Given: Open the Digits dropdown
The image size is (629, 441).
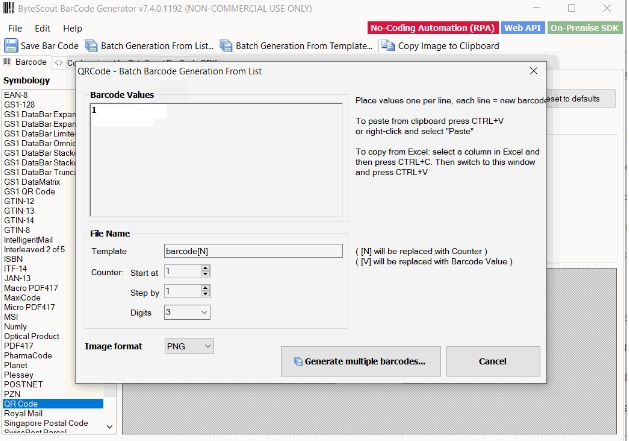Looking at the screenshot, I should (188, 312).
